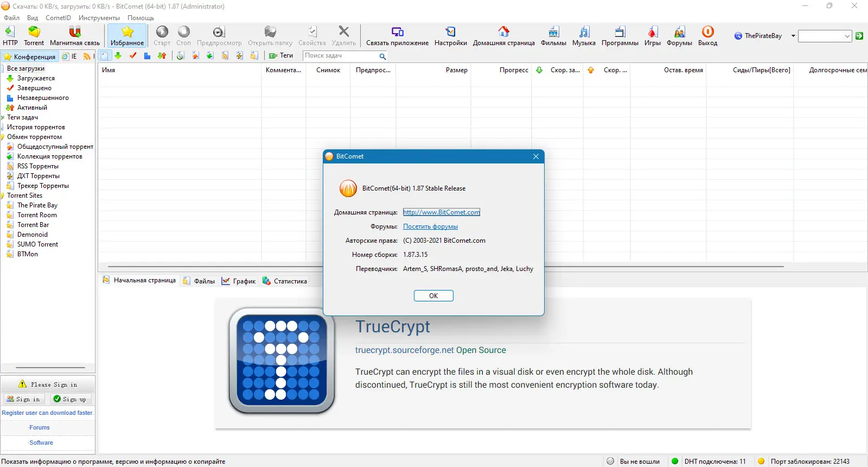Image resolution: width=868 pixels, height=467 pixels.
Task: Collapse the Теги задач tree node
Action: 3,117
